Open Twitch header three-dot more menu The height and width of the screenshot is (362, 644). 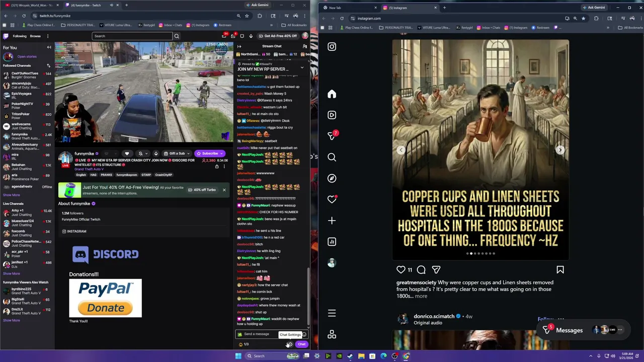[48, 36]
